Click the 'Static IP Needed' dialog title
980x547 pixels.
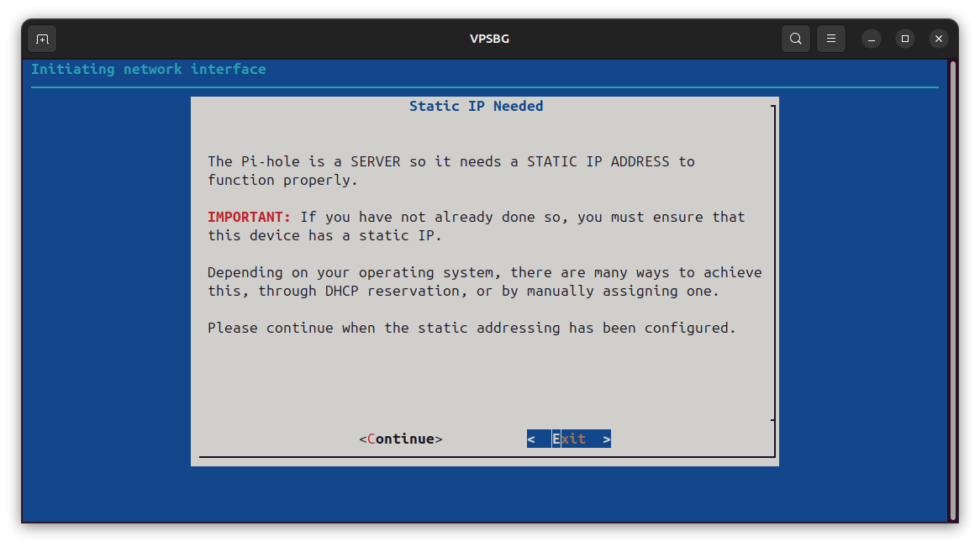pyautogui.click(x=477, y=106)
